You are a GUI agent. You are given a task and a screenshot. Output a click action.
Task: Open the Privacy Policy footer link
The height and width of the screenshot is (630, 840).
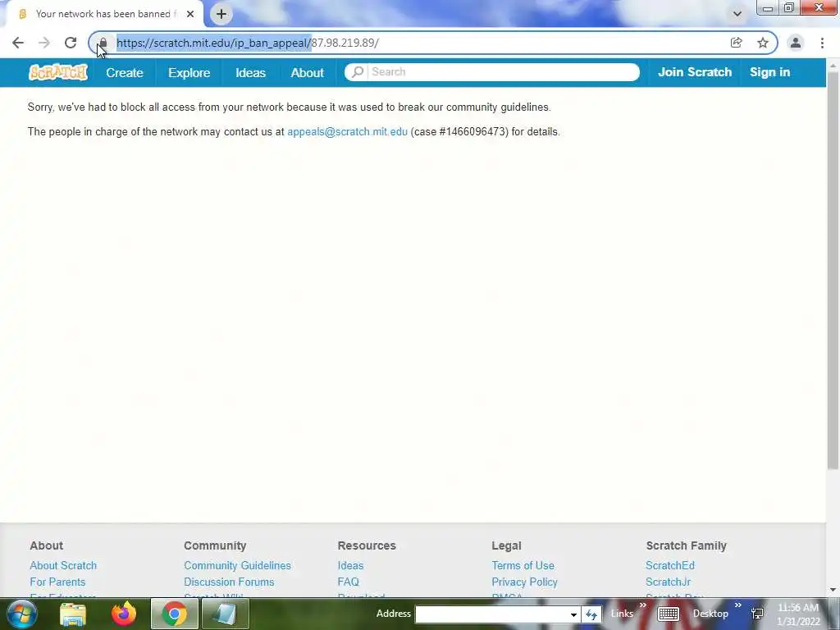click(x=524, y=582)
